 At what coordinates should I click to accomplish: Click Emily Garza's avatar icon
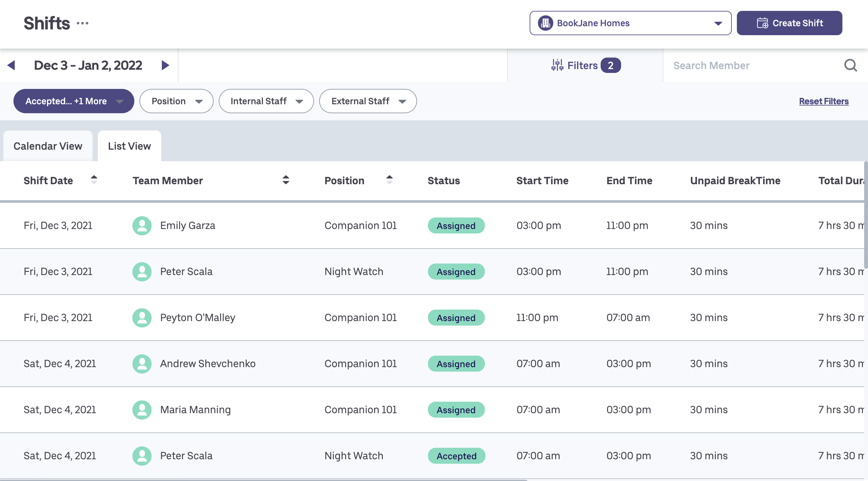pyautogui.click(x=142, y=225)
